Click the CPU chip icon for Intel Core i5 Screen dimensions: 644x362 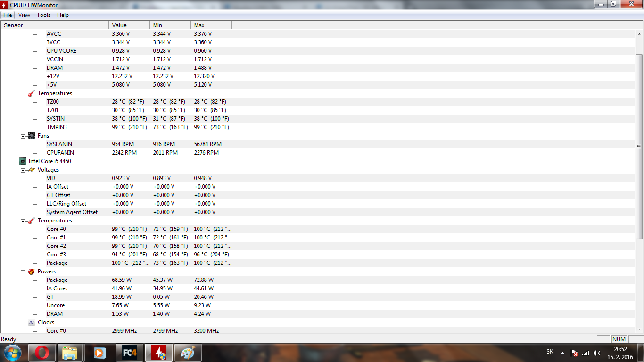tap(23, 161)
